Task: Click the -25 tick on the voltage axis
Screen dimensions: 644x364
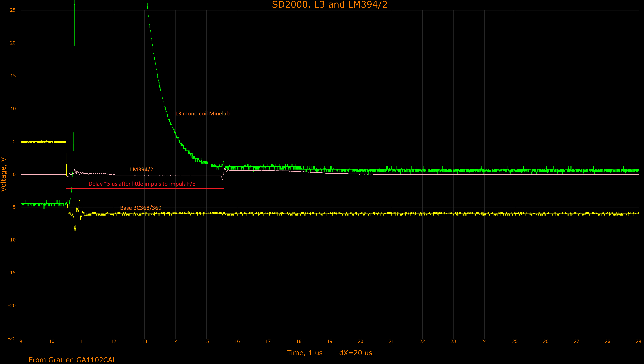Action: [x=12, y=339]
